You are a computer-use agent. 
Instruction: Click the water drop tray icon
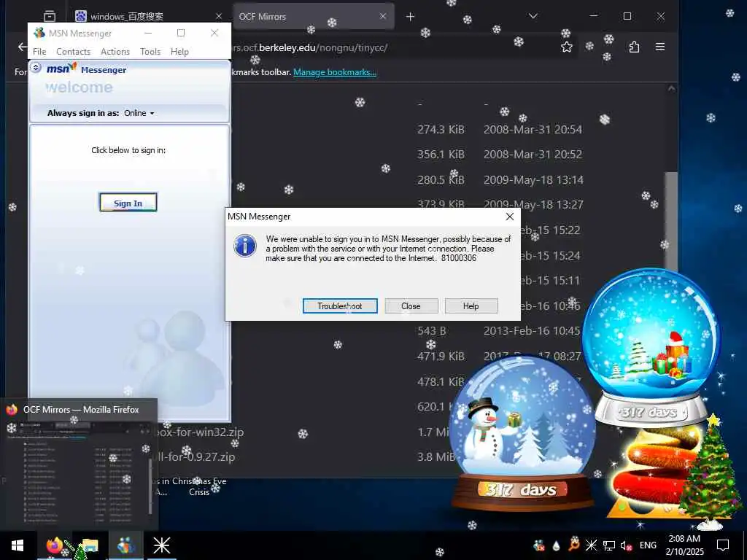(x=556, y=545)
